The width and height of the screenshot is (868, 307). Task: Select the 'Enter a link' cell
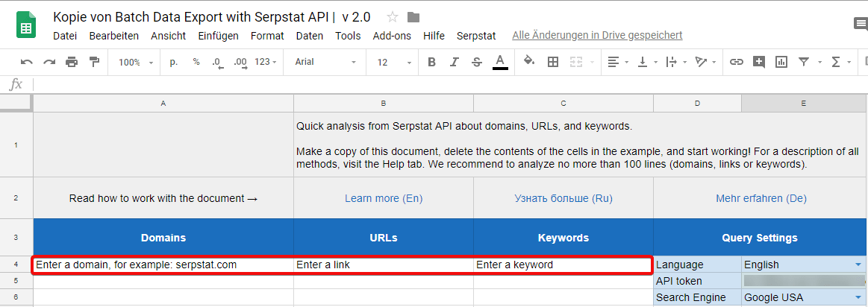click(x=384, y=265)
